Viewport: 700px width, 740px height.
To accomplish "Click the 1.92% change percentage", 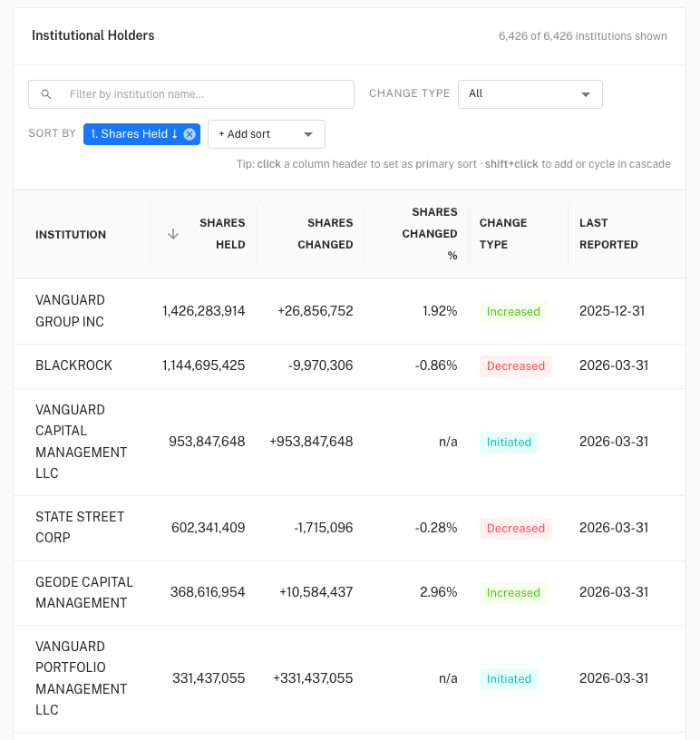I will click(440, 311).
